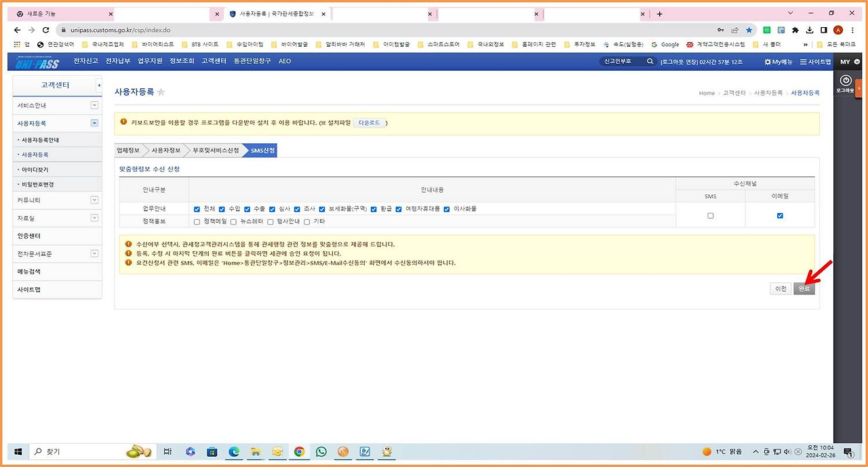The image size is (868, 467).
Task: Check the 뉴스레터 checkbox
Action: pyautogui.click(x=233, y=221)
